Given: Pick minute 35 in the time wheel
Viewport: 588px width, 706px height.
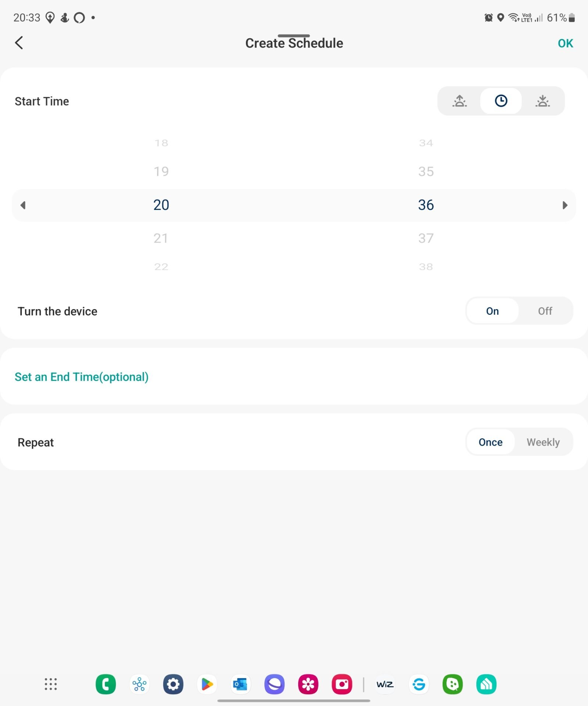Looking at the screenshot, I should 426,171.
